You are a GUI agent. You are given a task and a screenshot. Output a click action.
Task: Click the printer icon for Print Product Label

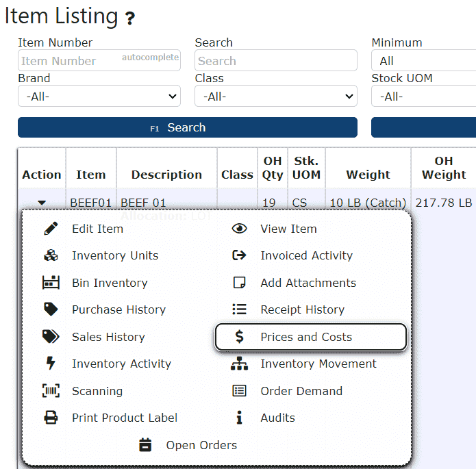(x=51, y=418)
